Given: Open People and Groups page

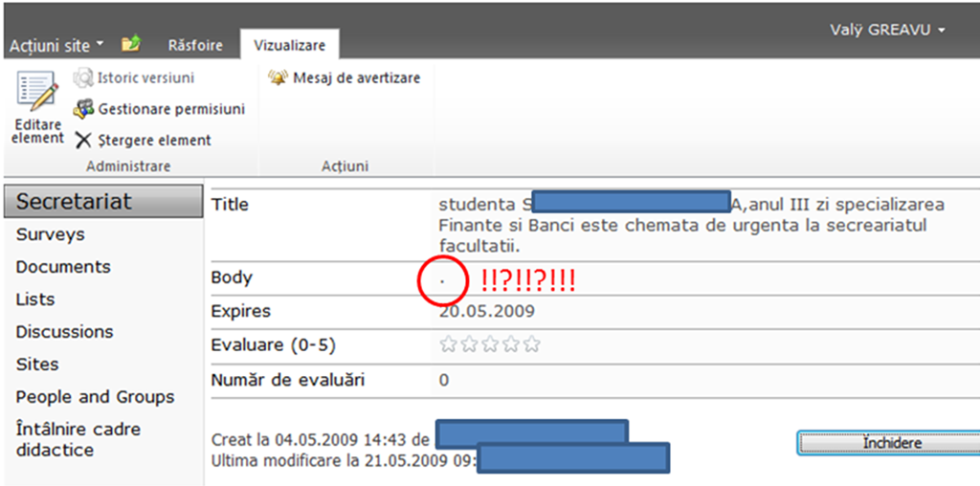Looking at the screenshot, I should 95,397.
